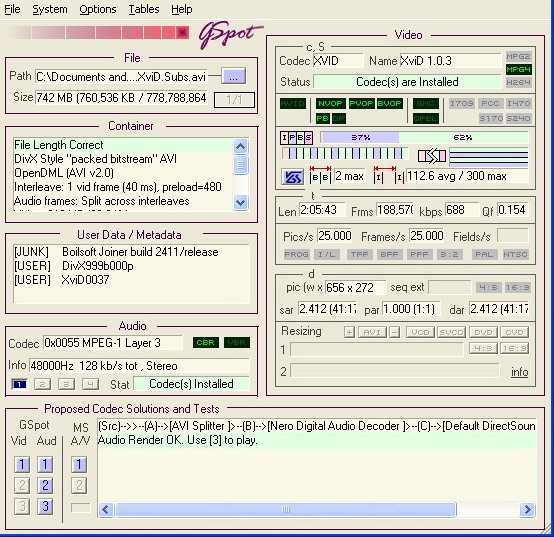
Task: Click the Resizing SVCD button
Action: pyautogui.click(x=451, y=332)
